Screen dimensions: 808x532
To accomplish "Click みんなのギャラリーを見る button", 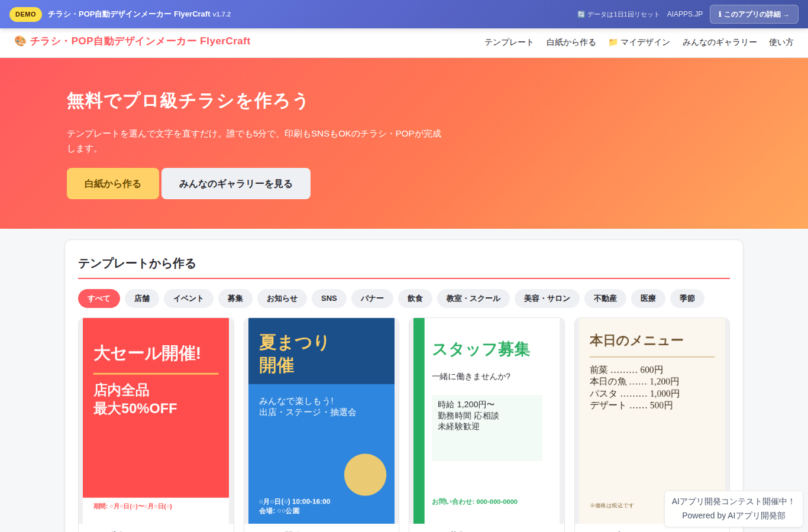I will point(236,184).
